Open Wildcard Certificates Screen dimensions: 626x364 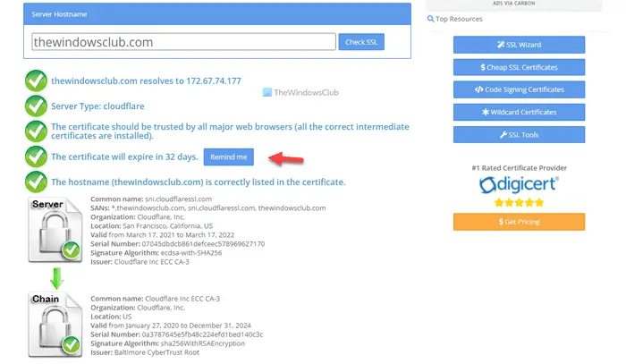[x=519, y=112]
